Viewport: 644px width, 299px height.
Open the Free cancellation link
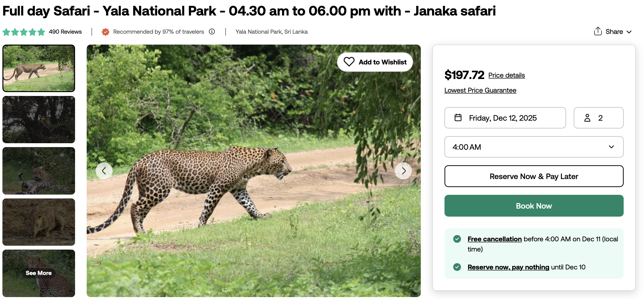(494, 239)
